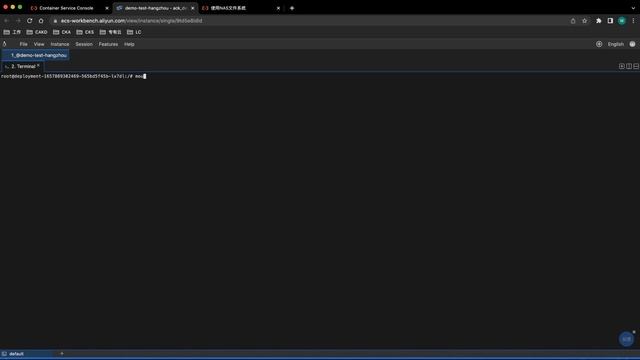Open the user account circle icon

coord(632,44)
